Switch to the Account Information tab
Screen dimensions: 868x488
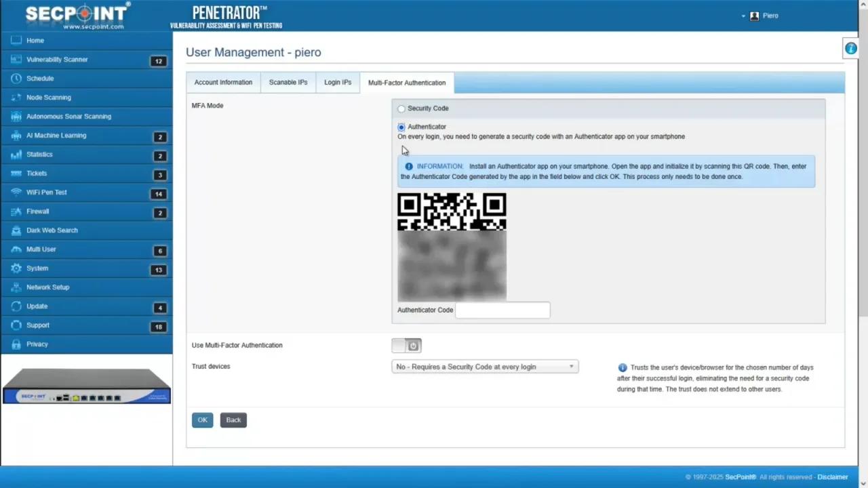click(223, 82)
